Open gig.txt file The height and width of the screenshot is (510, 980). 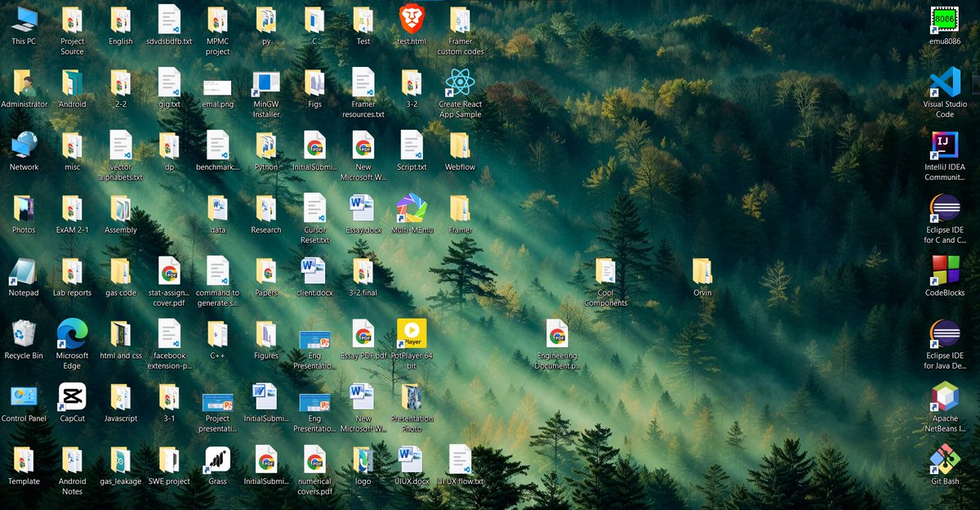[x=169, y=88]
